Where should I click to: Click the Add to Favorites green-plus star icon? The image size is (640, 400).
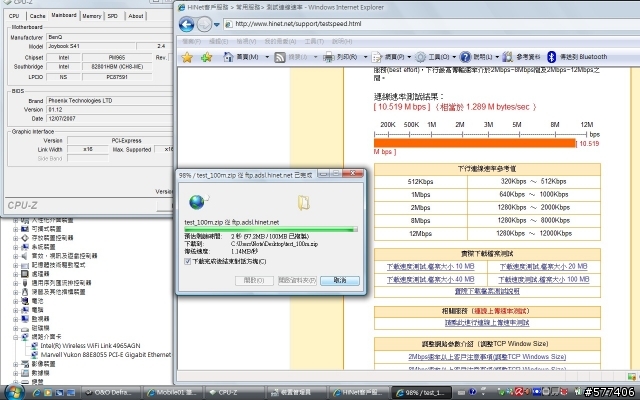(x=207, y=57)
